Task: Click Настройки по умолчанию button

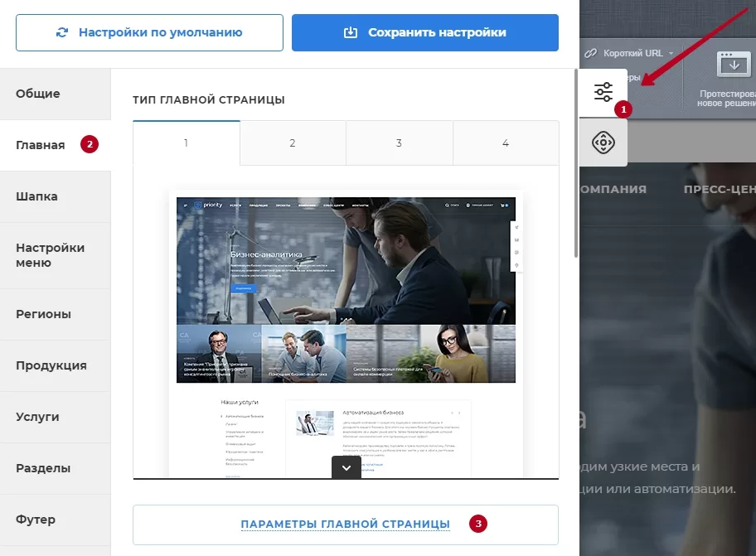Action: click(x=149, y=32)
